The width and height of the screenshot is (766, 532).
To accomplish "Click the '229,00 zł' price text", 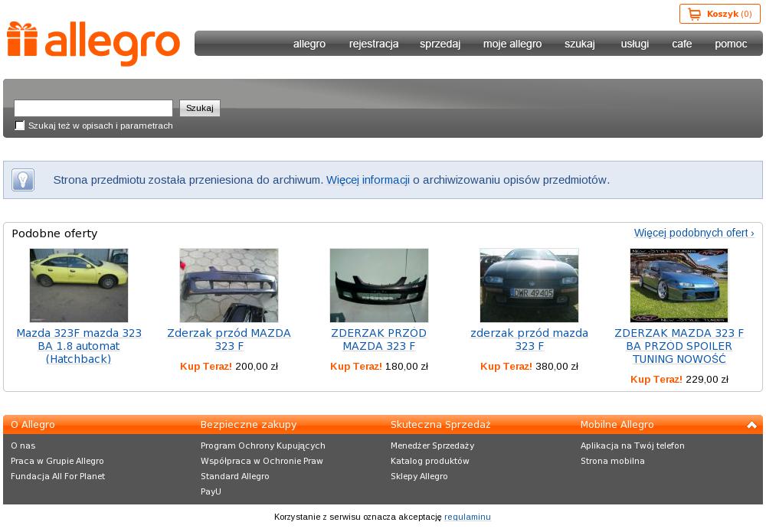I will [x=707, y=379].
